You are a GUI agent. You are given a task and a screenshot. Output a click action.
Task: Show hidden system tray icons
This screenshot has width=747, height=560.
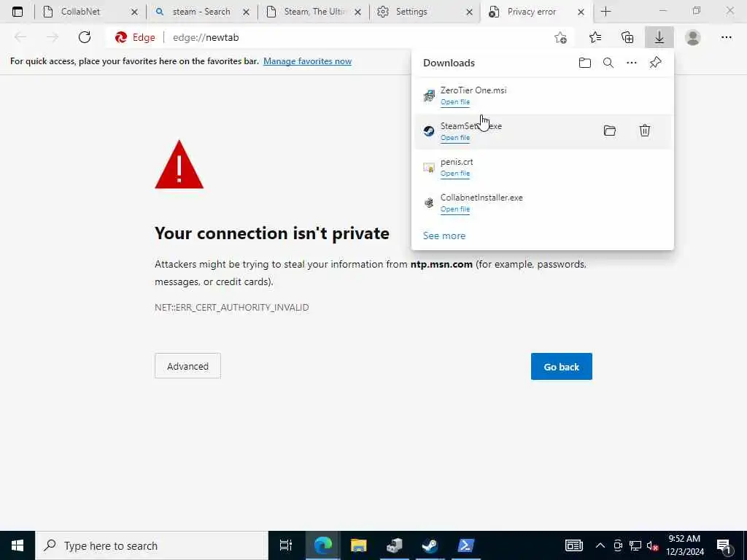[x=600, y=545]
